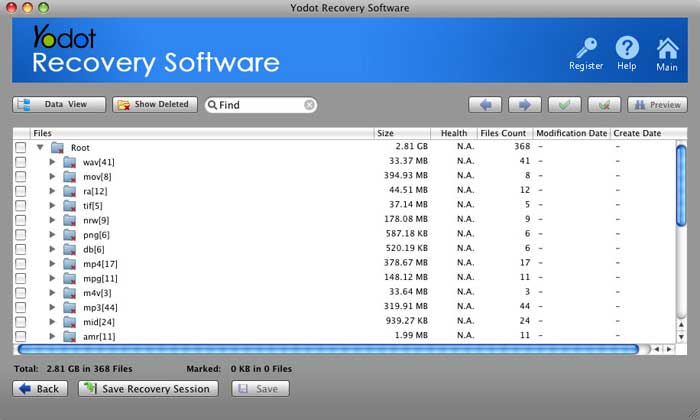
Task: Sort by Modification Date column header
Action: coord(571,133)
